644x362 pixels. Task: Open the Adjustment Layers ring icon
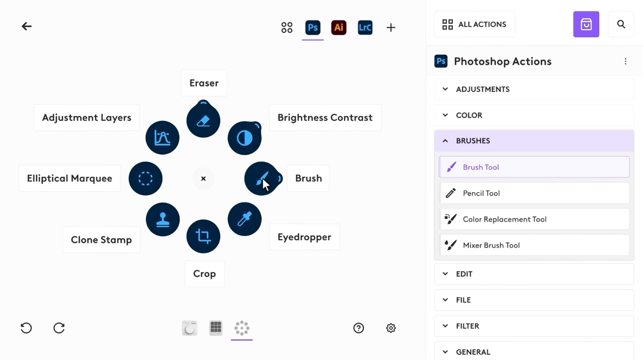pos(163,138)
